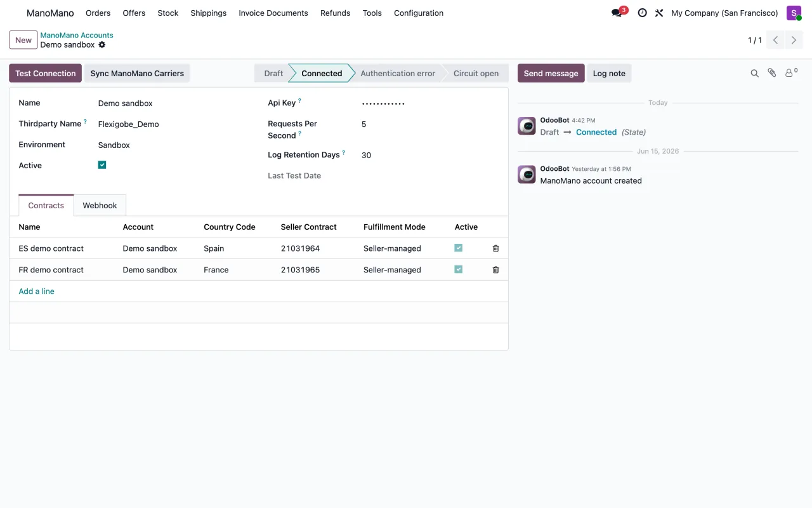Click Log note button
This screenshot has width=812, height=508.
tap(609, 73)
